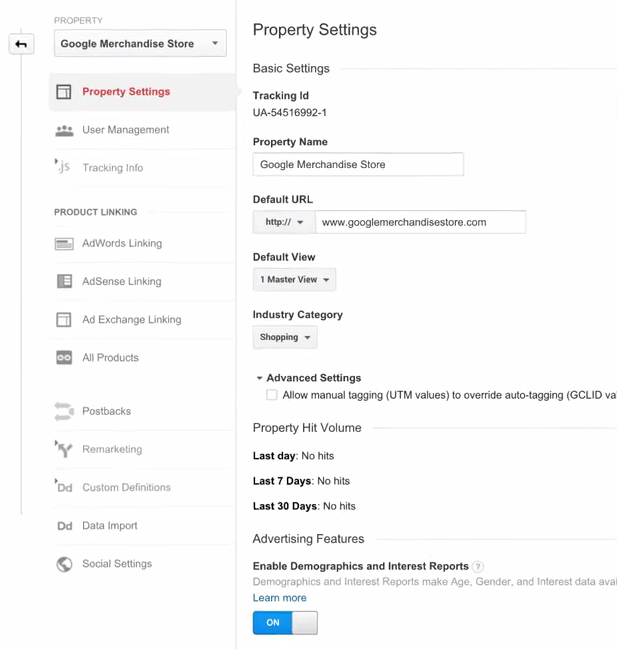This screenshot has height=649, width=617.
Task: Click the All Products link icon
Action: click(x=64, y=358)
